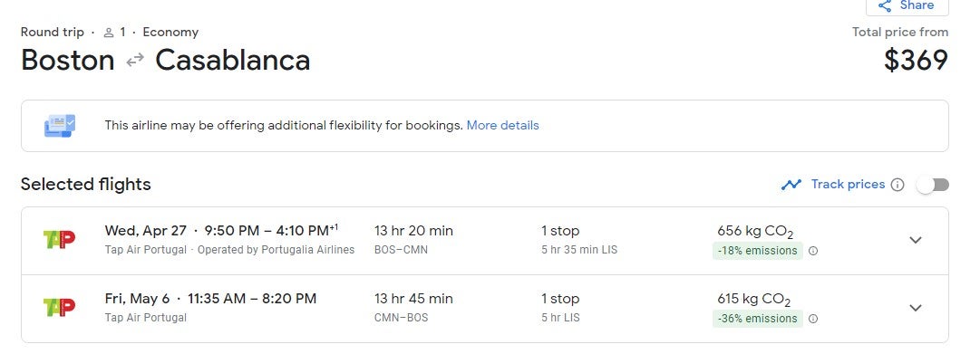This screenshot has width=980, height=354.
Task: Click info icon beside -36% emissions
Action: [x=813, y=319]
